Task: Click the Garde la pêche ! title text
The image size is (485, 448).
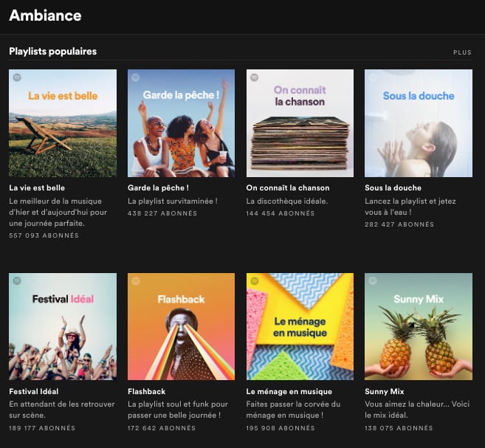Action: click(x=158, y=187)
